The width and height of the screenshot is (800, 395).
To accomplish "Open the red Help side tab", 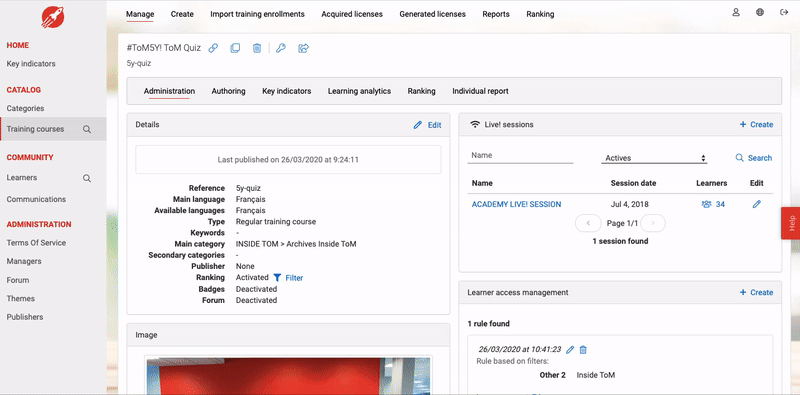I will (790, 223).
